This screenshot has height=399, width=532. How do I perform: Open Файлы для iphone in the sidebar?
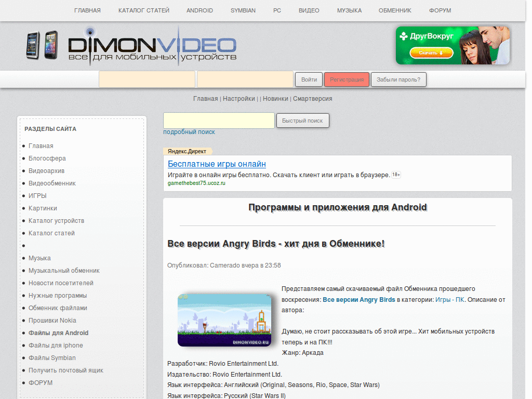click(x=56, y=345)
